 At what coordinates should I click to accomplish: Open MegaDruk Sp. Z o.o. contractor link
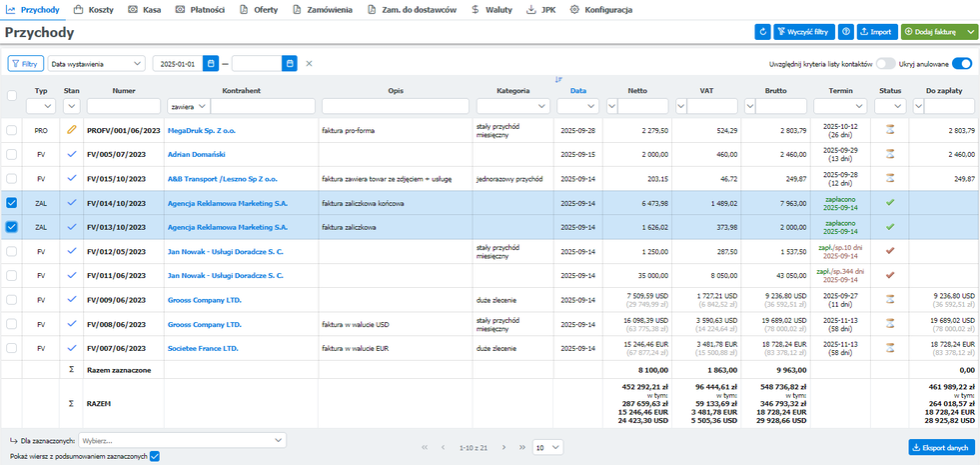coord(201,130)
